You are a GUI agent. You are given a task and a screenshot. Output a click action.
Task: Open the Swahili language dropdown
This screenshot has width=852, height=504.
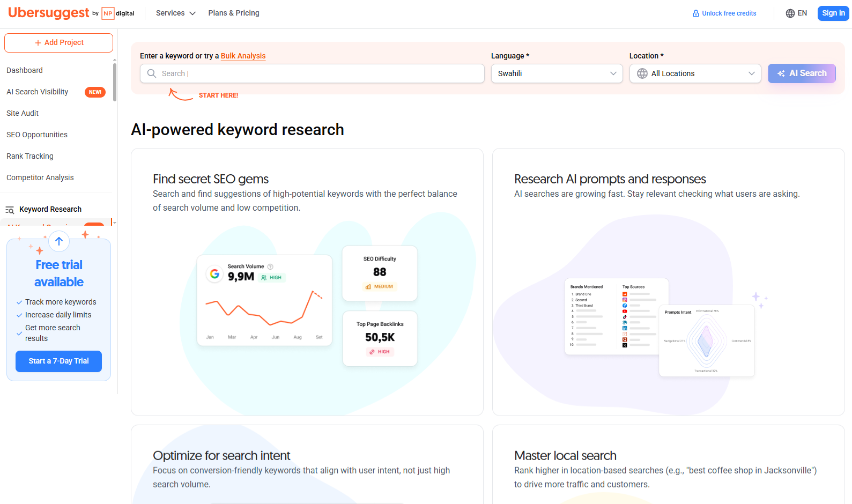(557, 73)
